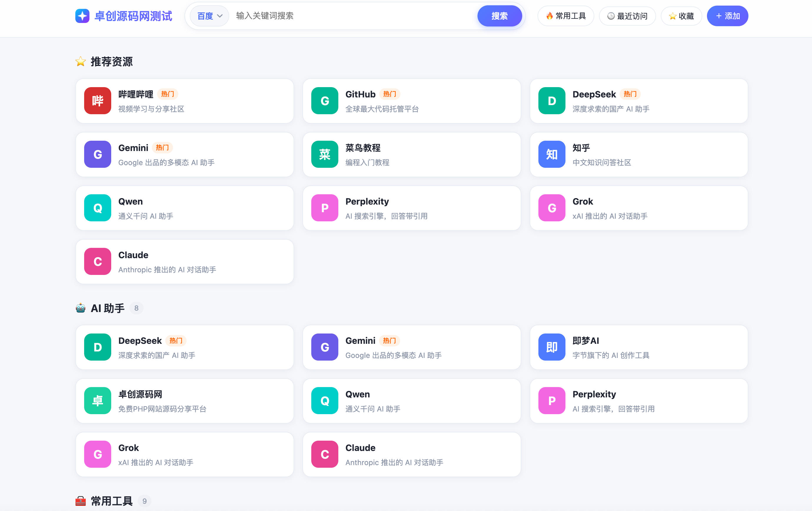
Task: Click the 热门 badge on the GitHub card
Action: [x=390, y=94]
